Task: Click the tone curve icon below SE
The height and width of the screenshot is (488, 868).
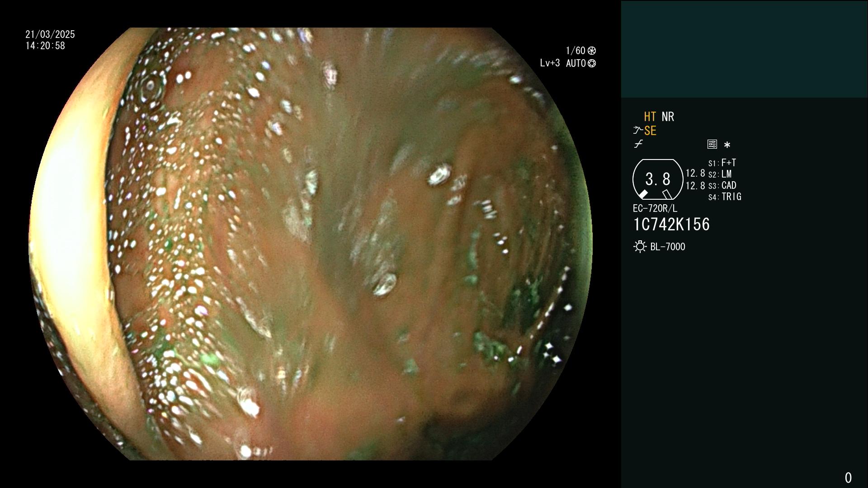Action: point(638,144)
